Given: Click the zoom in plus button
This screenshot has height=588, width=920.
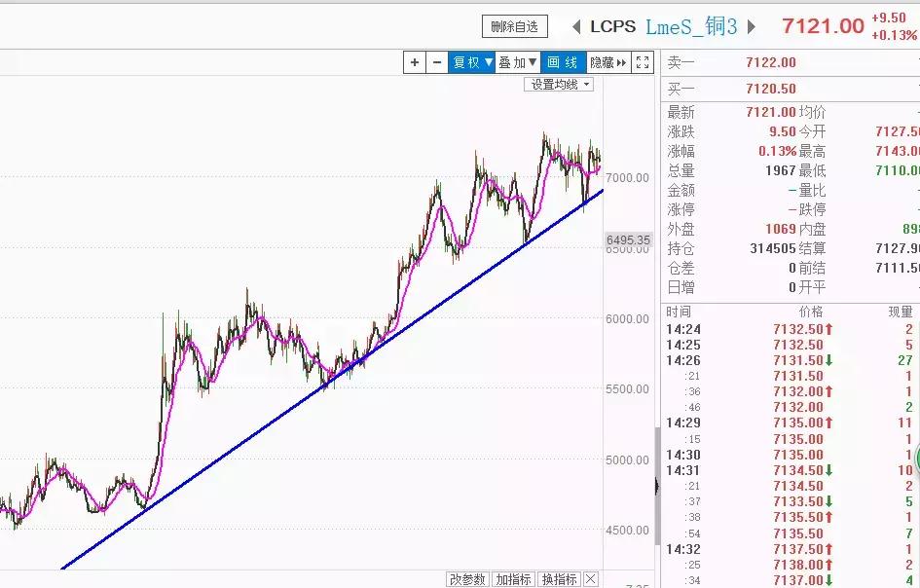Looking at the screenshot, I should point(415,62).
